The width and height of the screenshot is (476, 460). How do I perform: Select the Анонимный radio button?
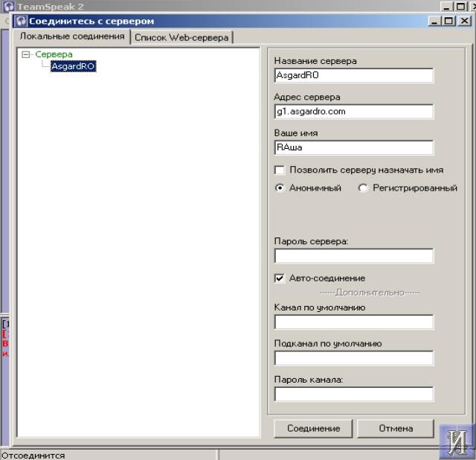280,188
